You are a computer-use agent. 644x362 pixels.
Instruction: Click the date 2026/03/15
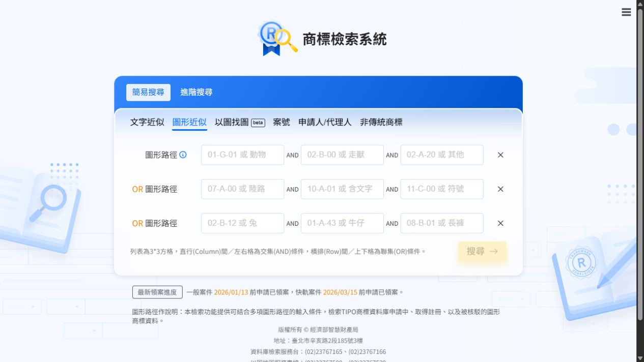click(x=340, y=292)
